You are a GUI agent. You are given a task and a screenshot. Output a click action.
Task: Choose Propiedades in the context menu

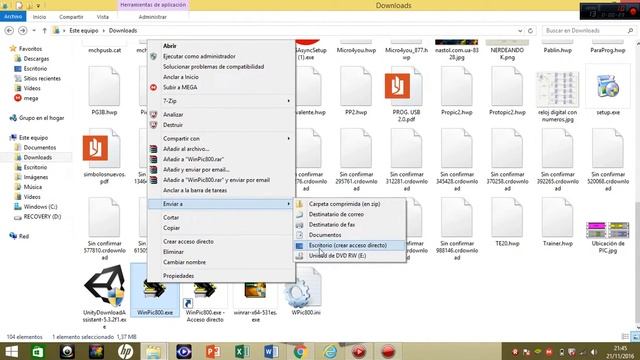click(x=221, y=276)
